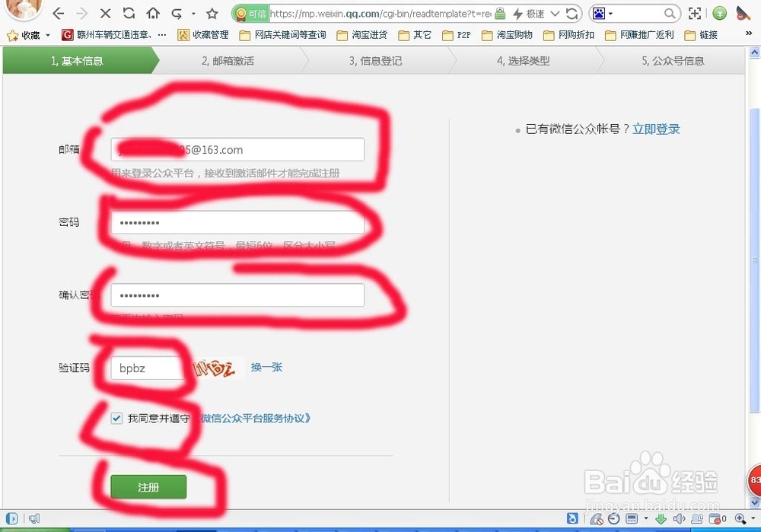The height and width of the screenshot is (532, 761).
Task: Select the 1, 基本信息 step tab
Action: [x=78, y=61]
